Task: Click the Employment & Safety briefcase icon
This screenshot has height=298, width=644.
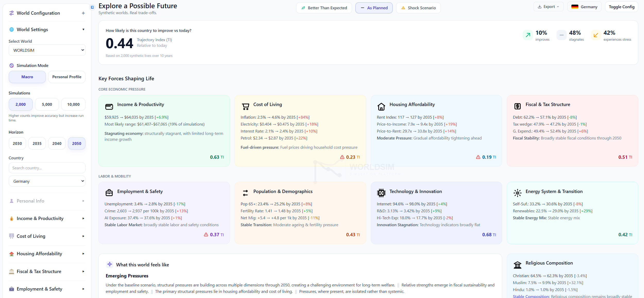Action: click(109, 192)
